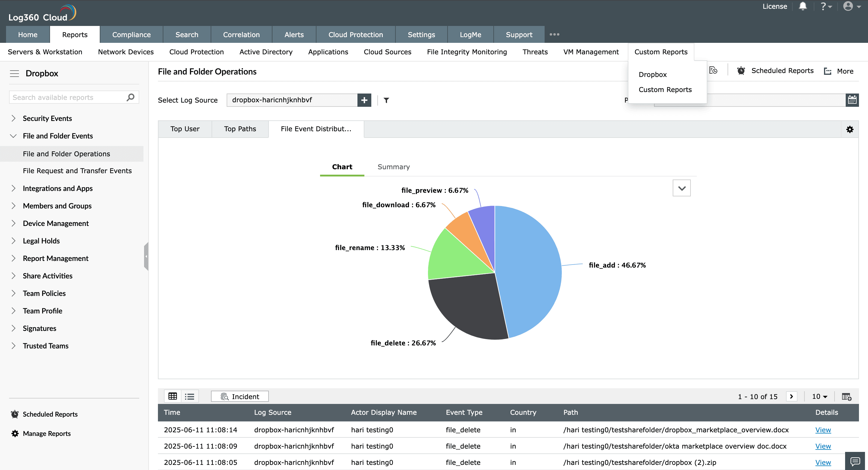868x470 pixels.
Task: Click the Incident button
Action: 240,396
